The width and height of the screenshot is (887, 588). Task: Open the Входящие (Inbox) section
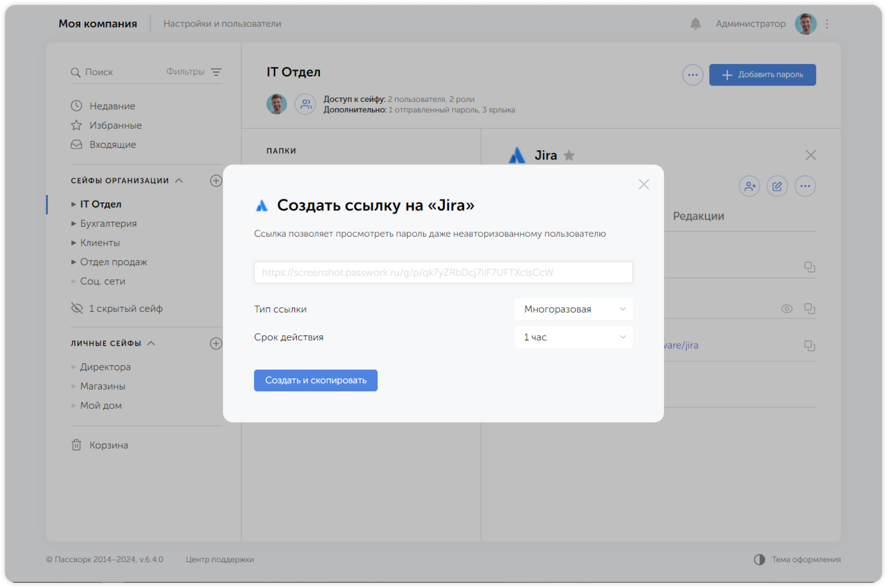click(x=112, y=144)
